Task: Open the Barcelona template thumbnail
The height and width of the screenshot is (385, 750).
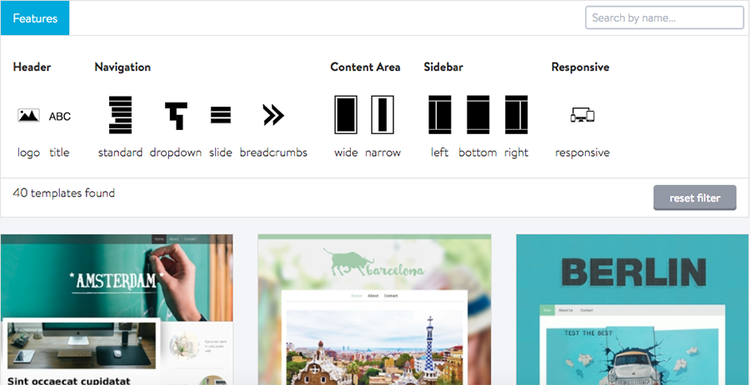Action: coord(375,309)
